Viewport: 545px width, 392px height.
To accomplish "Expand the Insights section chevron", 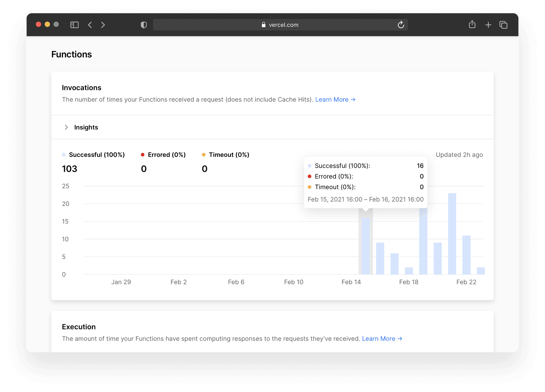I will coord(66,127).
